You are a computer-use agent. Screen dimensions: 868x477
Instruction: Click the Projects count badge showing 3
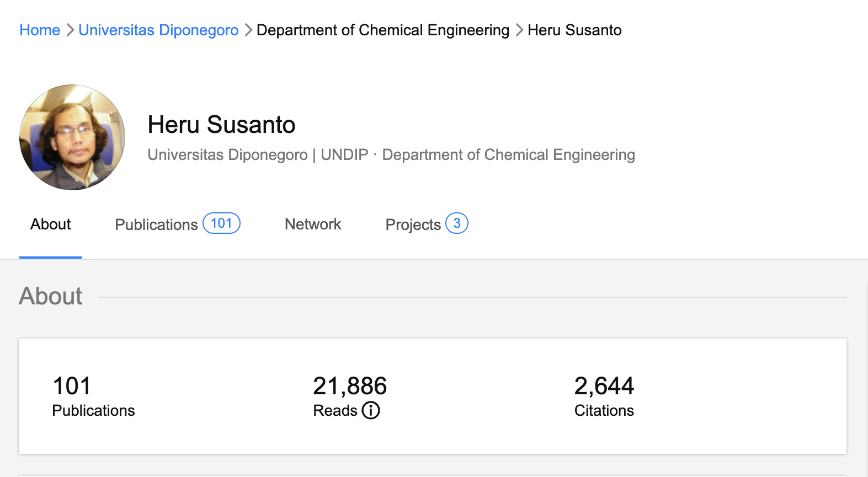[457, 223]
